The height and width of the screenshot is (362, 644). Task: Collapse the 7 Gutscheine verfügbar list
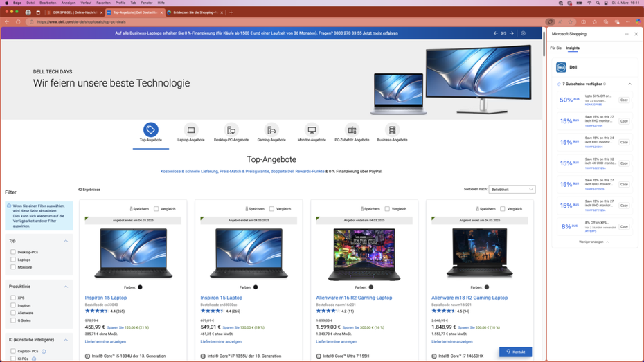tap(629, 84)
